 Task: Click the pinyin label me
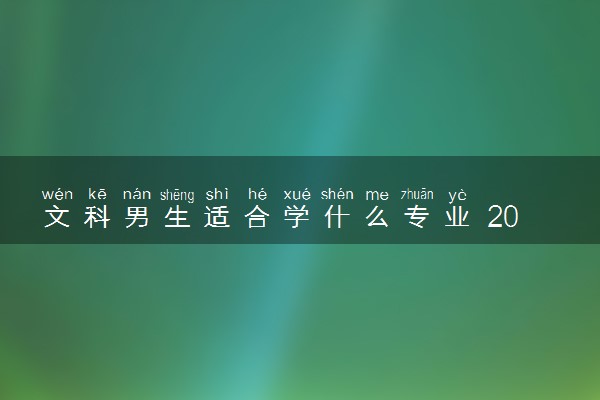tap(377, 196)
